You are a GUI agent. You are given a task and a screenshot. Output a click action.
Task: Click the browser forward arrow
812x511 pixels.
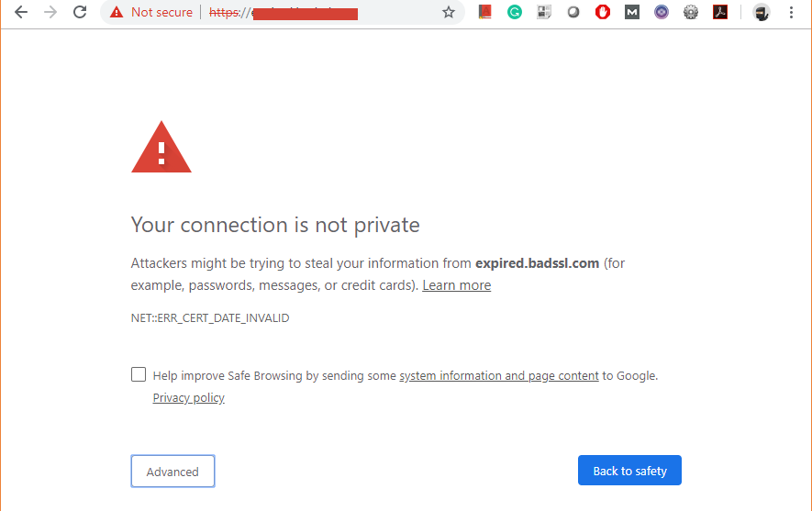(x=50, y=13)
